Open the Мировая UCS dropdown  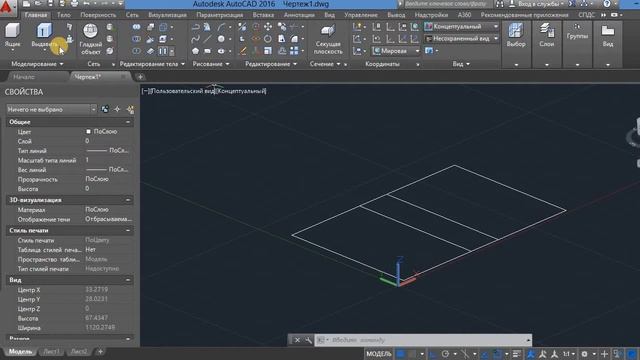(396, 51)
